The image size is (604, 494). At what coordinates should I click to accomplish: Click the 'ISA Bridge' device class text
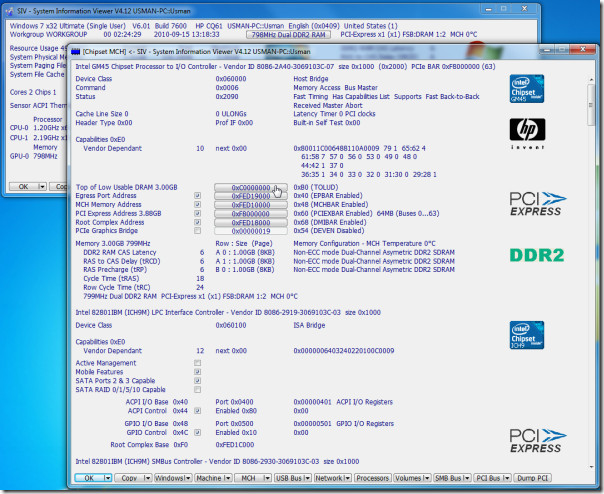point(309,325)
